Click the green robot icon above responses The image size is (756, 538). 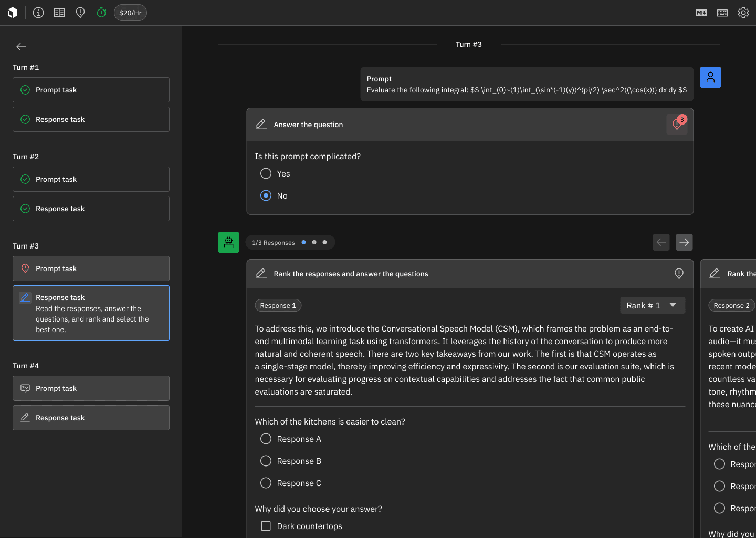(228, 242)
